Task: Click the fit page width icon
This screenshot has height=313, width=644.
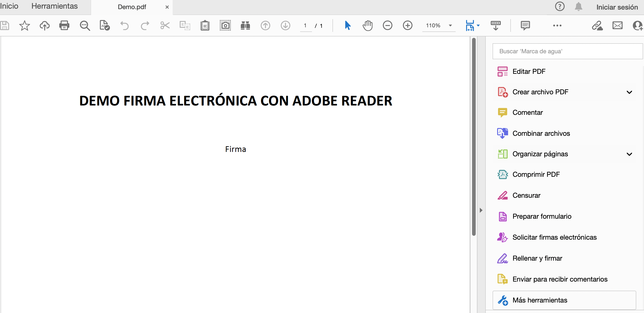Action: click(470, 26)
